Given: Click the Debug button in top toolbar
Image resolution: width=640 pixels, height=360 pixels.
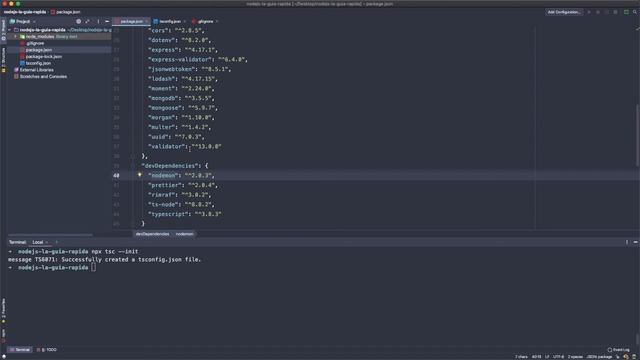Looking at the screenshot, I should click(598, 12).
